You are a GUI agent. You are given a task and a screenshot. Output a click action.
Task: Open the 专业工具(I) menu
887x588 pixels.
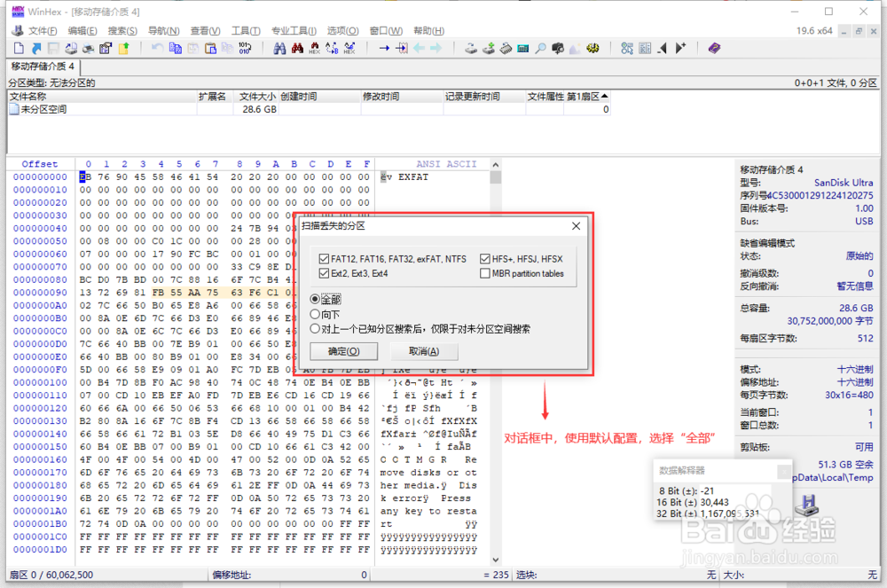pyautogui.click(x=294, y=30)
